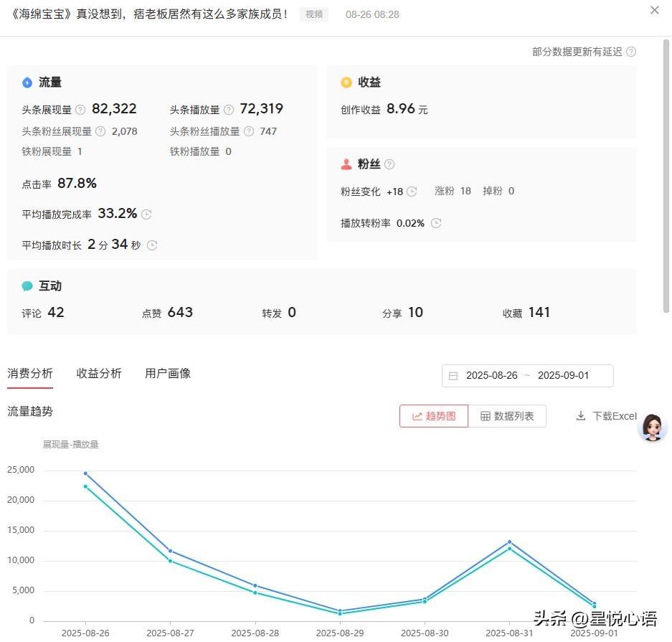Image resolution: width=672 pixels, height=642 pixels.
Task: Click teal data point at 2025-08-27
Action: click(x=170, y=561)
